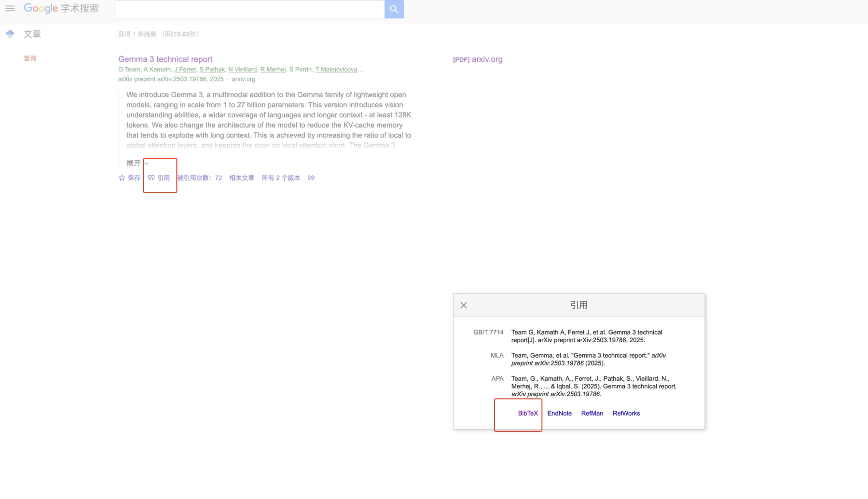
Task: Select RefWorks export format
Action: point(626,413)
